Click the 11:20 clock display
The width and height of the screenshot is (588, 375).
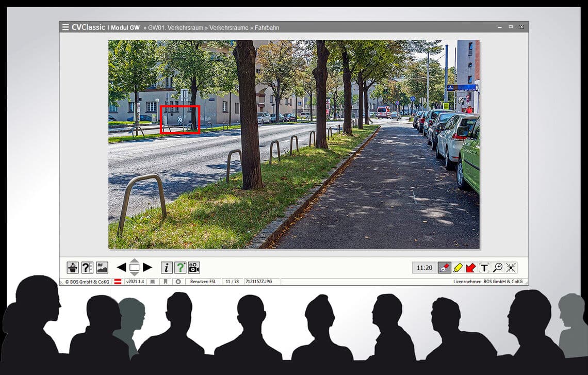(424, 268)
